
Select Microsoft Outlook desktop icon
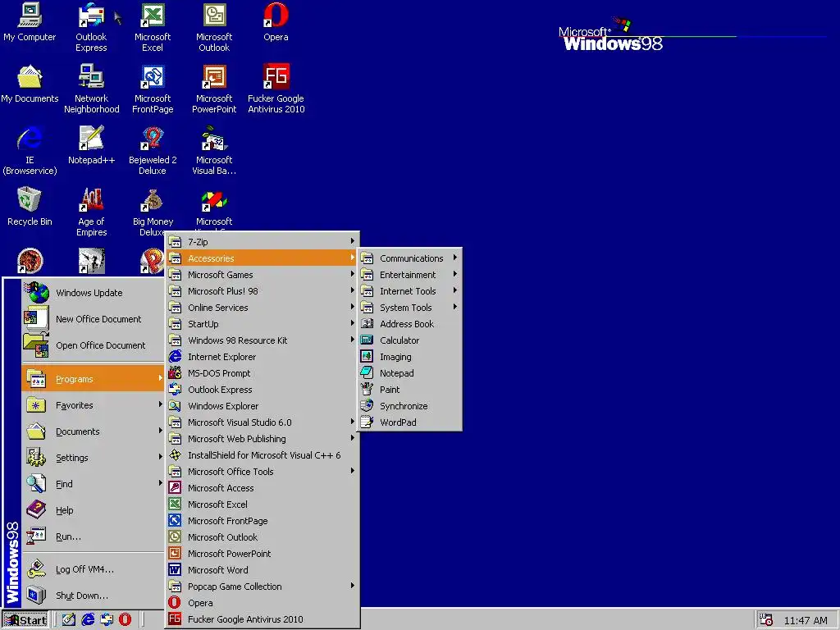214,28
